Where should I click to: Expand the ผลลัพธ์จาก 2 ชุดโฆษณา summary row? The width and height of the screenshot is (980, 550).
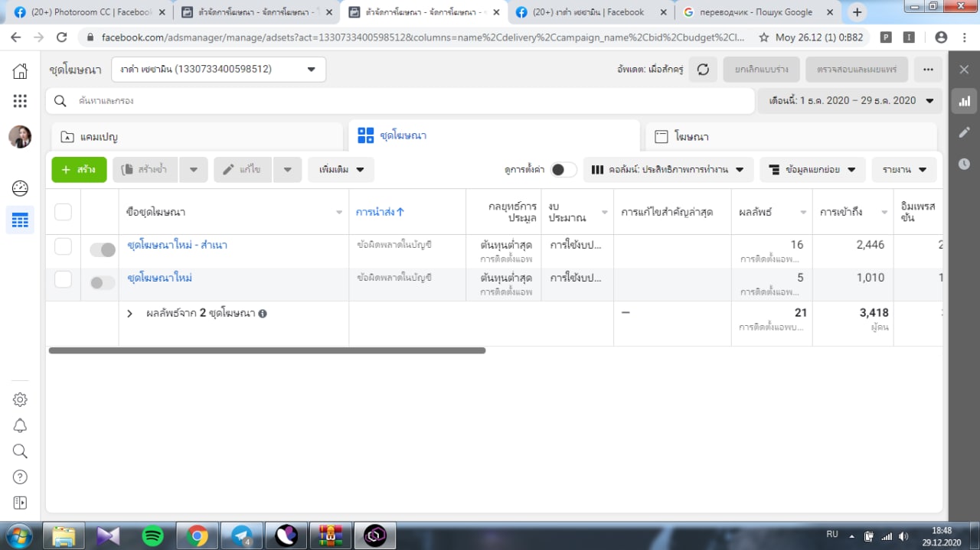pyautogui.click(x=129, y=314)
